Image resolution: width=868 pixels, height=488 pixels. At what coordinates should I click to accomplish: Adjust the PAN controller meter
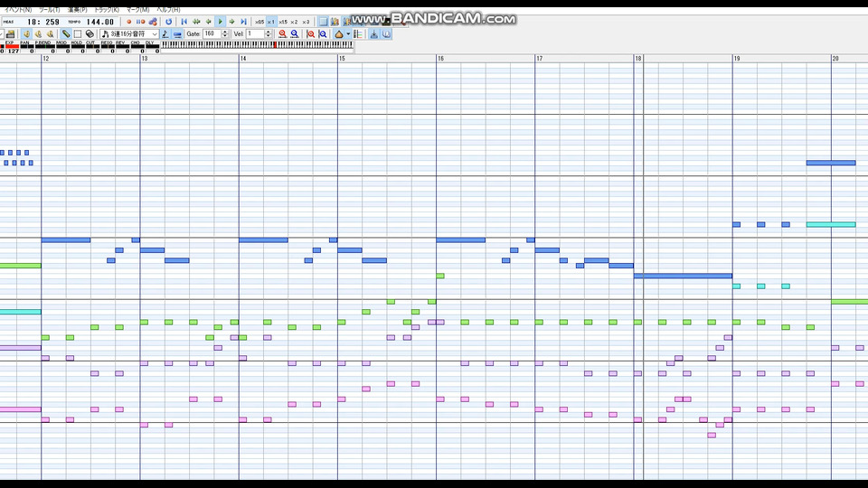point(26,47)
